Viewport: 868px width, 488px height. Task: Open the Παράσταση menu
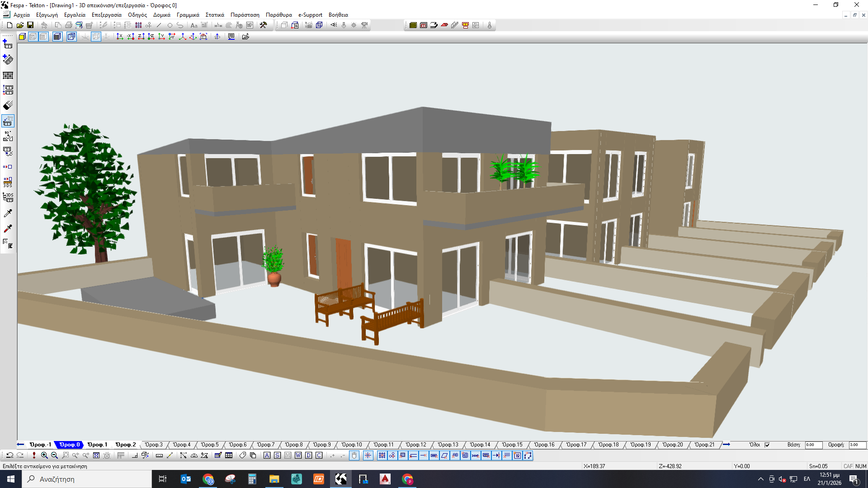pyautogui.click(x=245, y=15)
